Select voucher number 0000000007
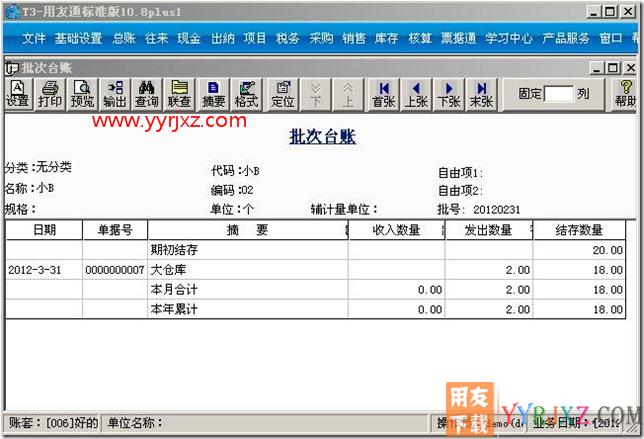The height and width of the screenshot is (439, 644). (115, 270)
